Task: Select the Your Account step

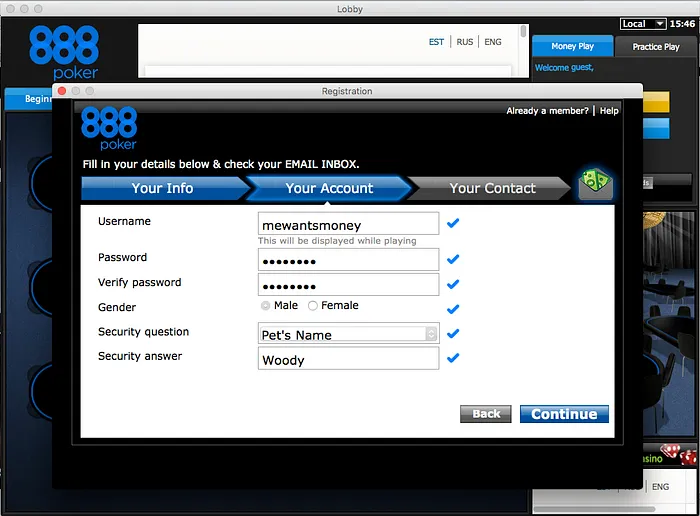Action: click(x=329, y=188)
